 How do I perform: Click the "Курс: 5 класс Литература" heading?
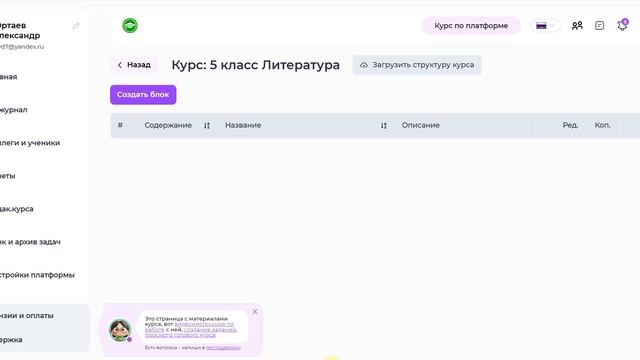256,65
